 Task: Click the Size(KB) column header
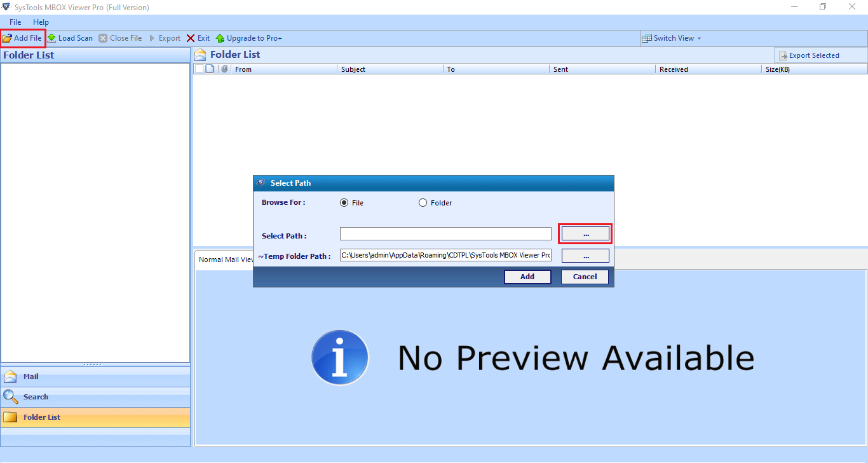[815, 69]
